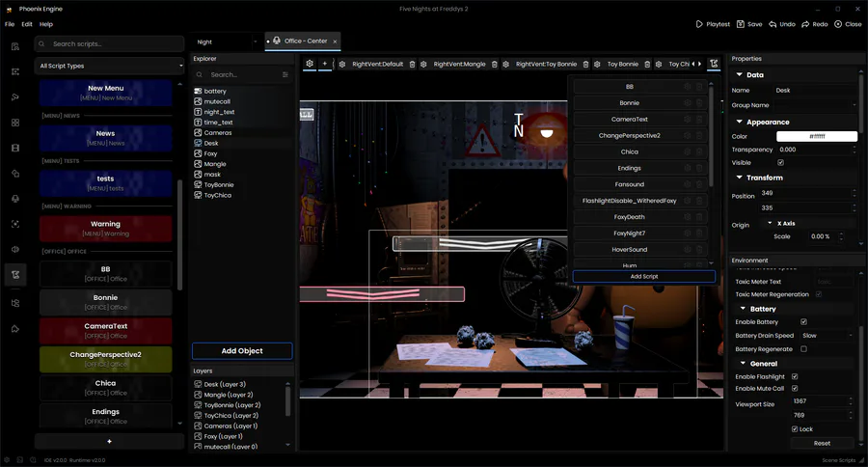Click the Playtest button
Screen dimensions: 868x467
coord(713,24)
